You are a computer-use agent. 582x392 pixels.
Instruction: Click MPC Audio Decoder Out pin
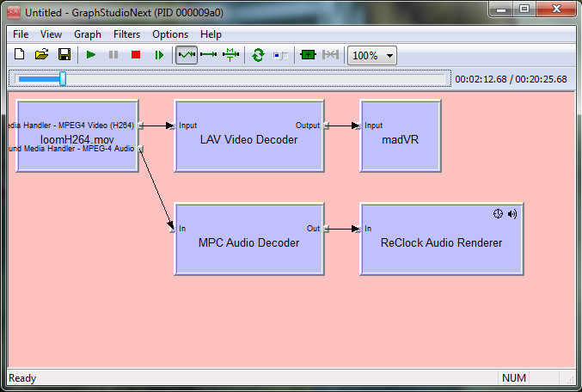coord(327,229)
